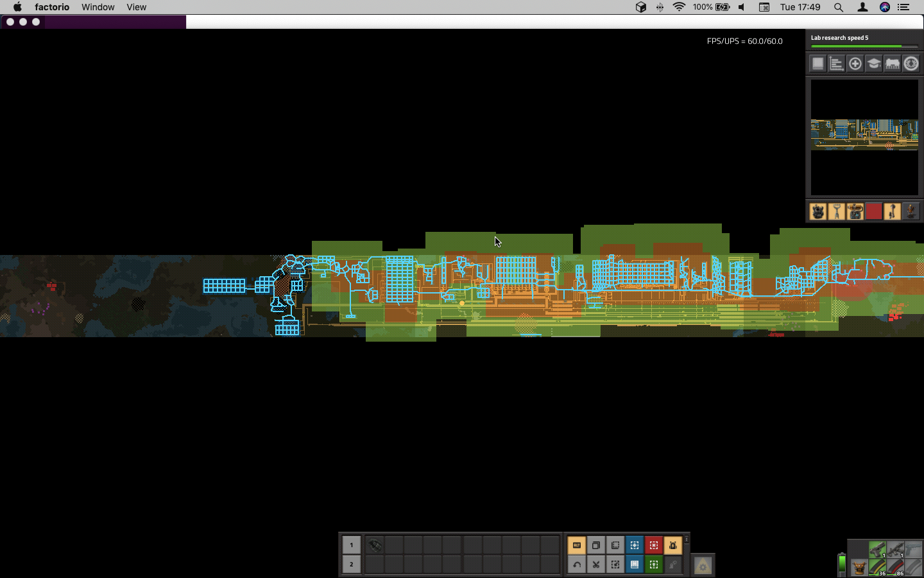Image resolution: width=924 pixels, height=578 pixels.
Task: Toggle the solid red square button
Action: pos(873,211)
